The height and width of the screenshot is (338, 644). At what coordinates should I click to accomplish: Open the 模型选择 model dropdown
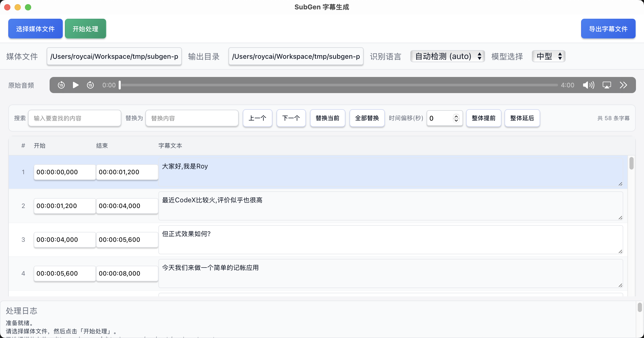[x=548, y=56]
